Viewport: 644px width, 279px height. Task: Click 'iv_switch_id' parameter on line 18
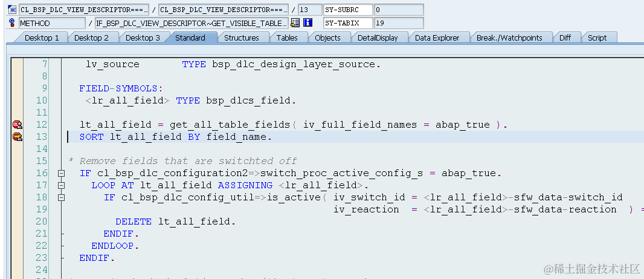(x=369, y=197)
